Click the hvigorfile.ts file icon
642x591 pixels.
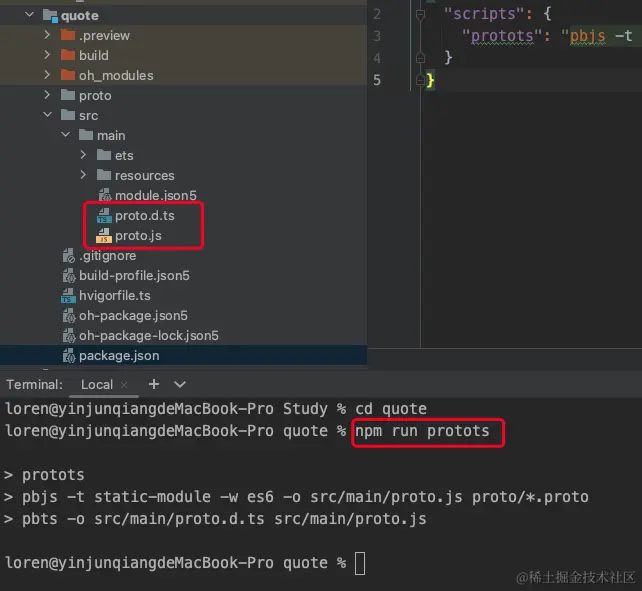point(68,296)
